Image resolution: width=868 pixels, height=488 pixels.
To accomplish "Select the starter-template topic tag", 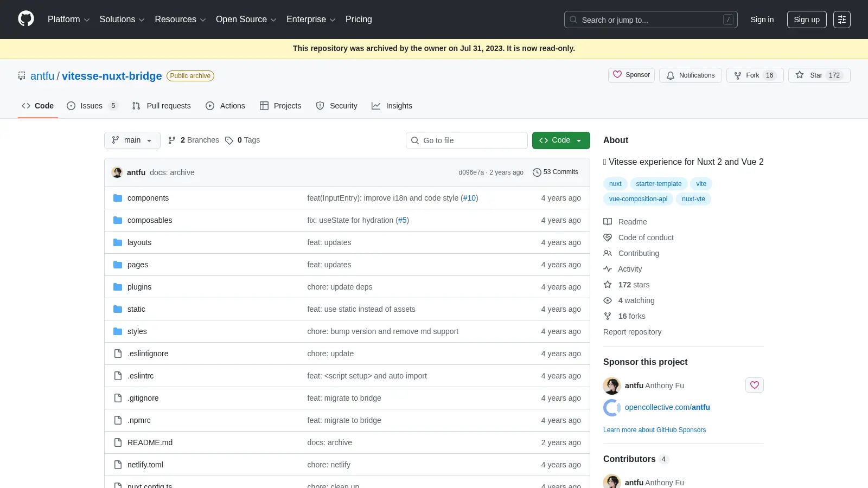I will tap(659, 184).
